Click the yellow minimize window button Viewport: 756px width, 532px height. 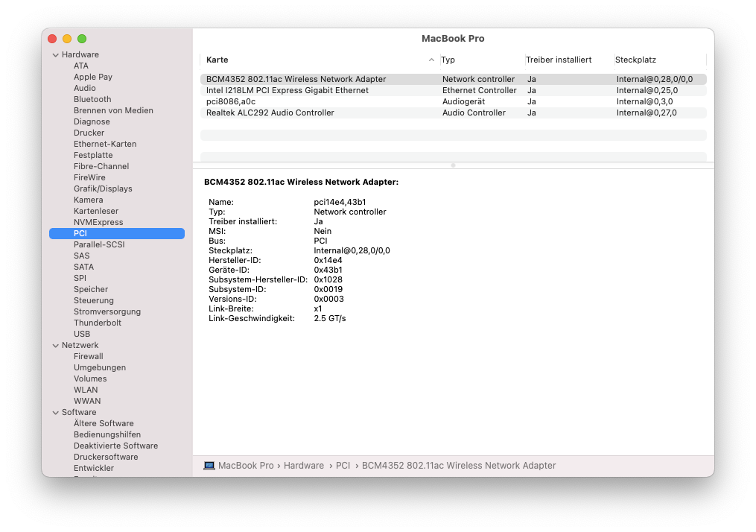(67, 39)
